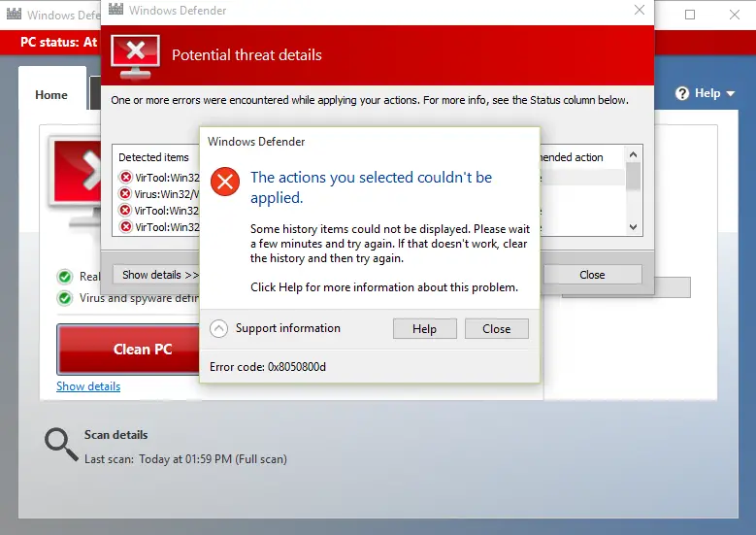Collapse the Support information section
Viewport: 756px width, 535px height.
click(x=218, y=328)
